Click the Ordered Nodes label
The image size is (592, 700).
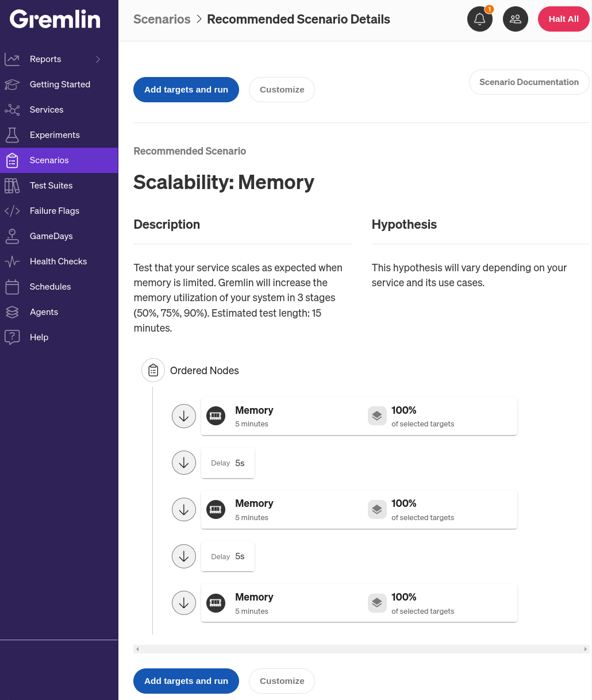(205, 371)
